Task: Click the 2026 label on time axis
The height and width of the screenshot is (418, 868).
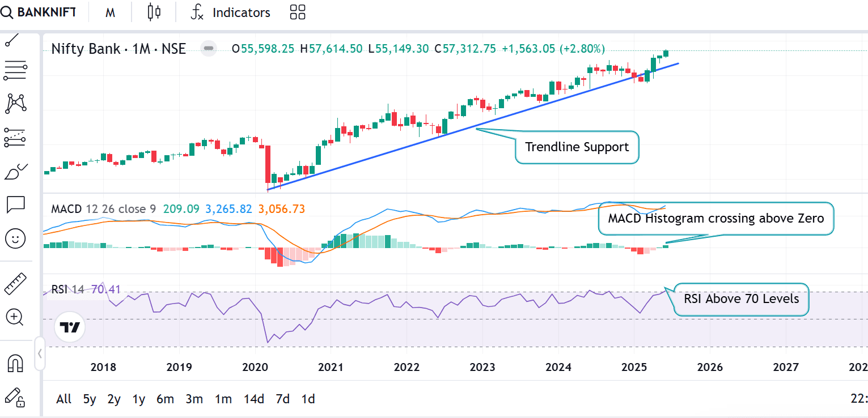Action: (x=710, y=366)
